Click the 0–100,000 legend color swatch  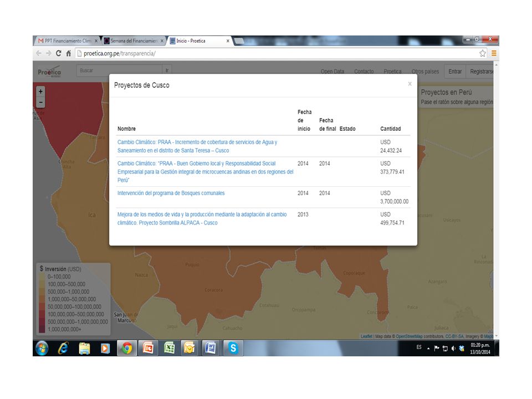point(42,277)
